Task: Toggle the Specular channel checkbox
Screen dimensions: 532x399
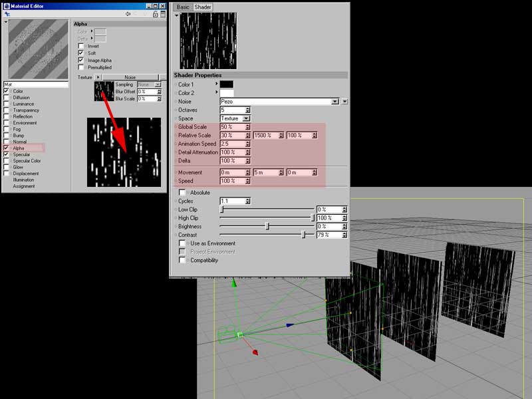Action: coord(6,154)
